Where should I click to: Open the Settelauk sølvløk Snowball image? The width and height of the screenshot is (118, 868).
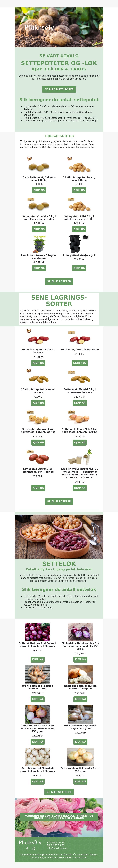(37, 757)
